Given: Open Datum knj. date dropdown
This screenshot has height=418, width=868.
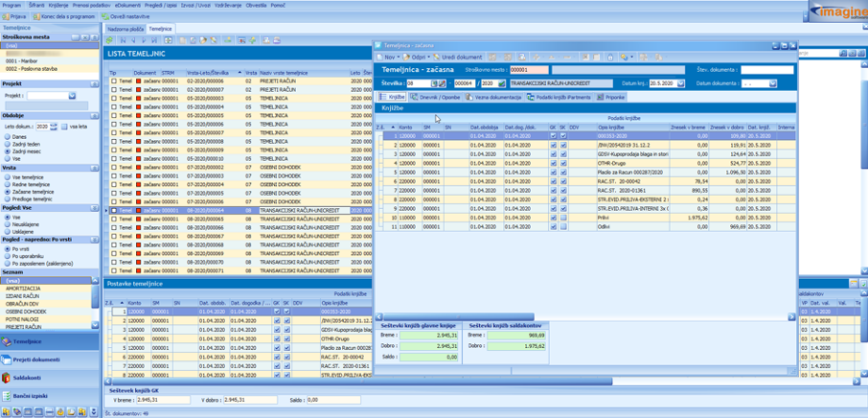Looking at the screenshot, I should 681,83.
